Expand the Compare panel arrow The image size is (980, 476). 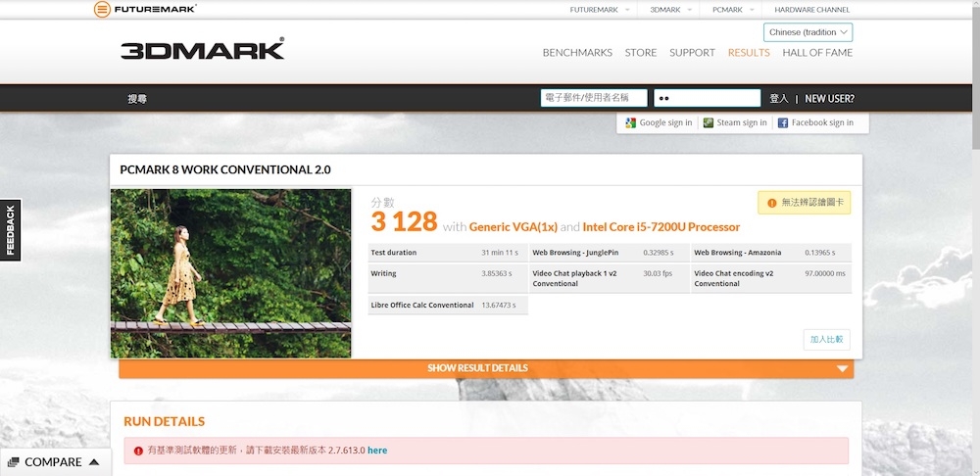(94, 462)
